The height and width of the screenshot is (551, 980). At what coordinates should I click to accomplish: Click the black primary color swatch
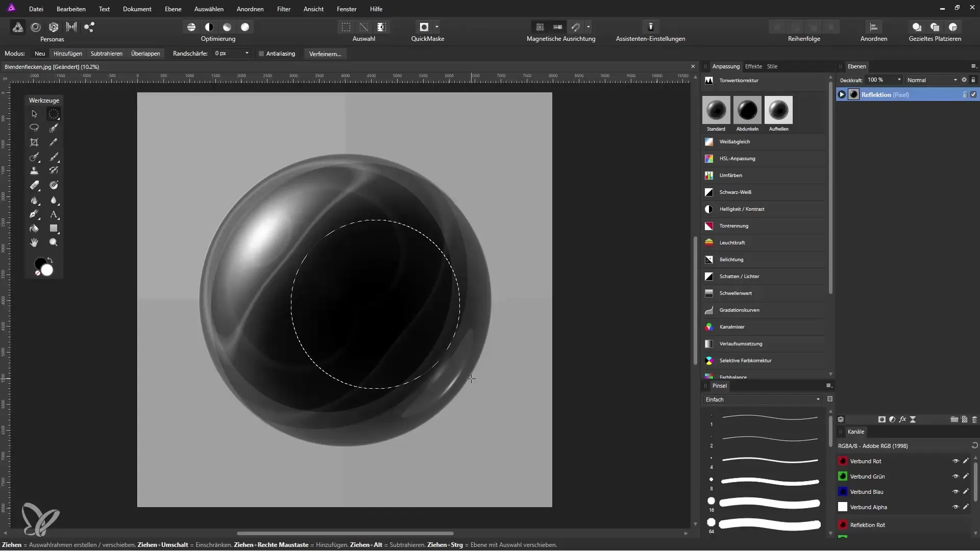point(40,264)
